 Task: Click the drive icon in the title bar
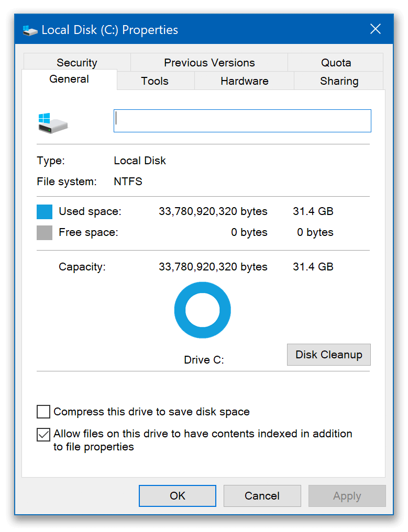[30, 30]
